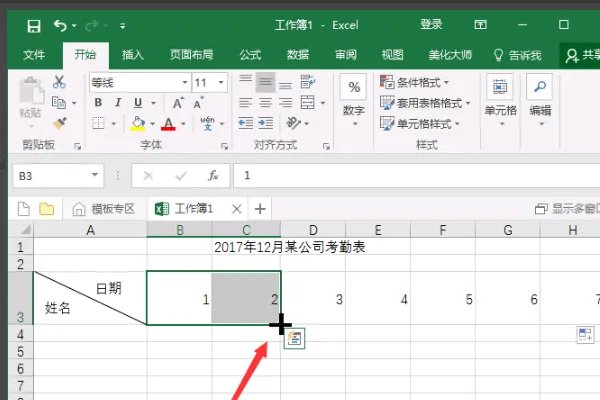Activate the Format Painter brush

[60, 123]
